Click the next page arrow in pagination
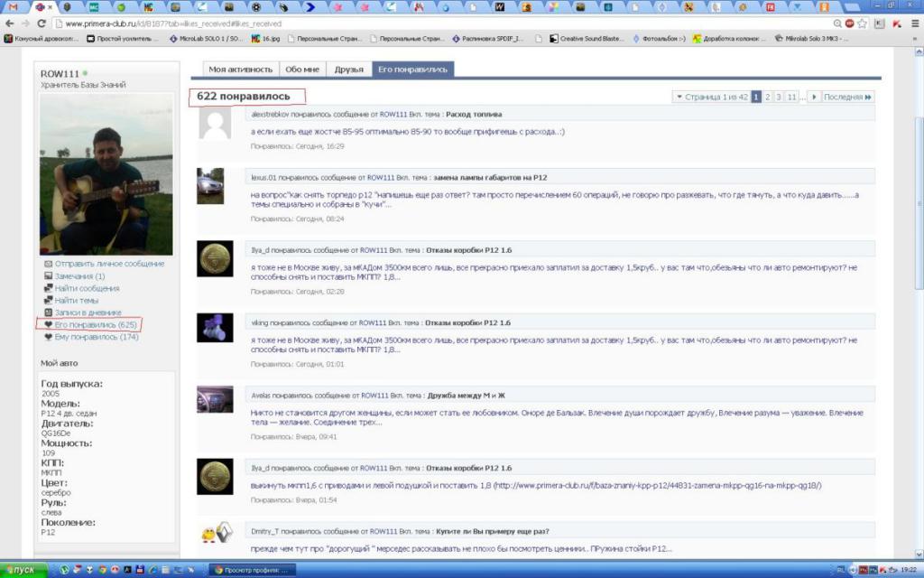The height and width of the screenshot is (578, 924). point(814,97)
